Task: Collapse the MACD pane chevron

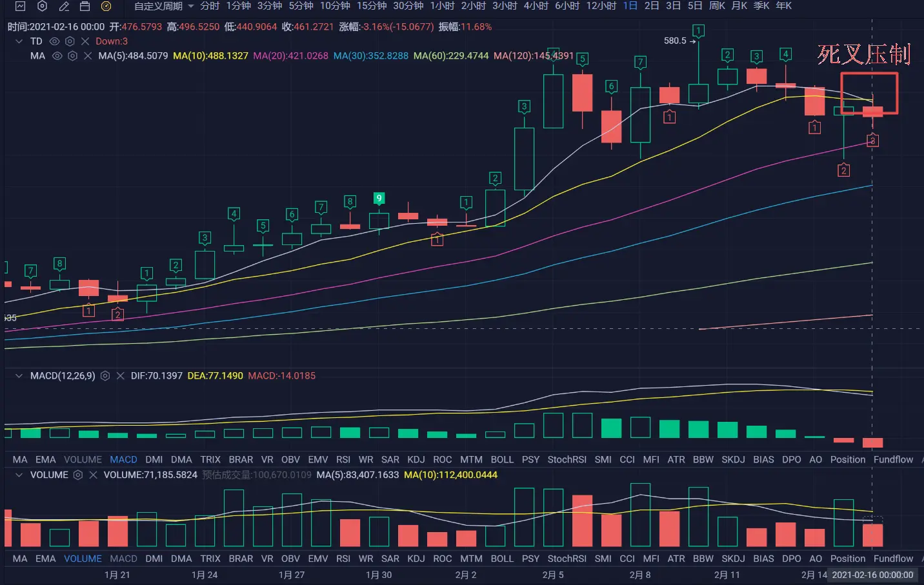Action: tap(19, 375)
